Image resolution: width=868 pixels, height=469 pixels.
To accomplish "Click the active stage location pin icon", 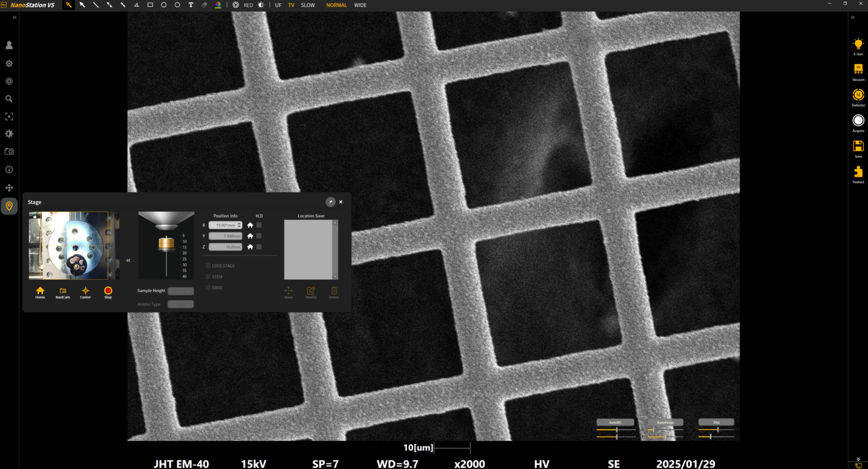I will click(x=9, y=206).
